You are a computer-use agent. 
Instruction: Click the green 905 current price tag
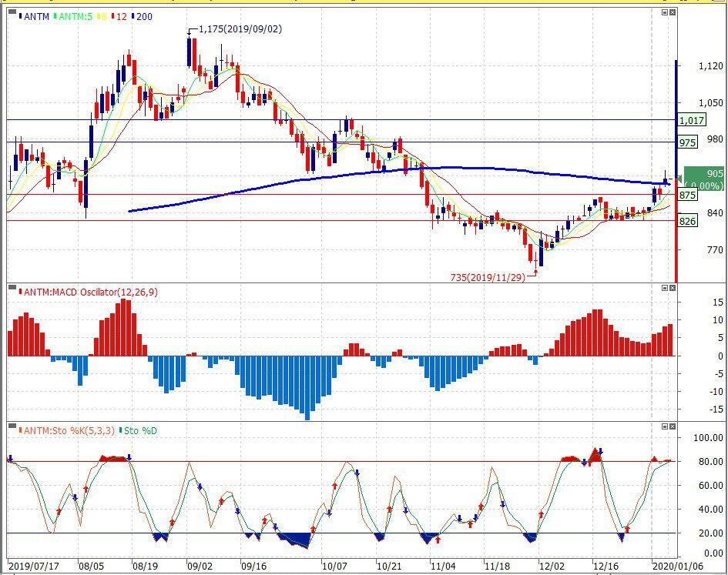pos(704,179)
